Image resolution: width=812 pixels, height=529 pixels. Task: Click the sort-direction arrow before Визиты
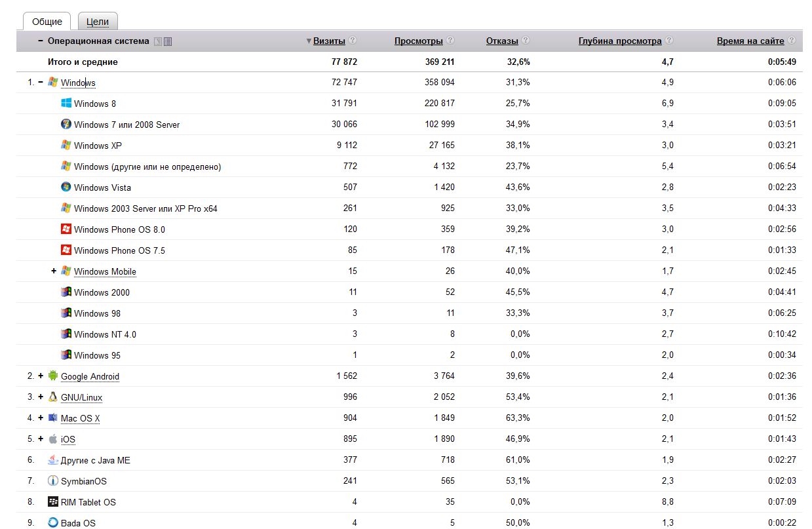309,41
